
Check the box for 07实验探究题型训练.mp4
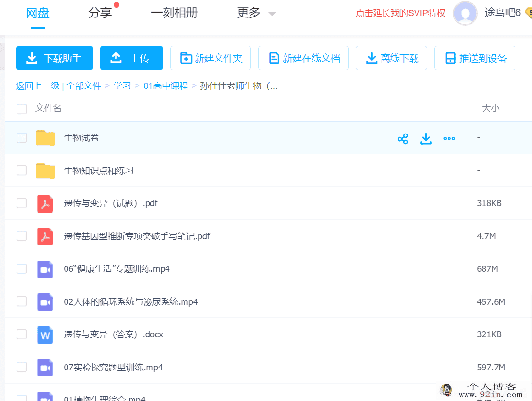[x=22, y=367]
